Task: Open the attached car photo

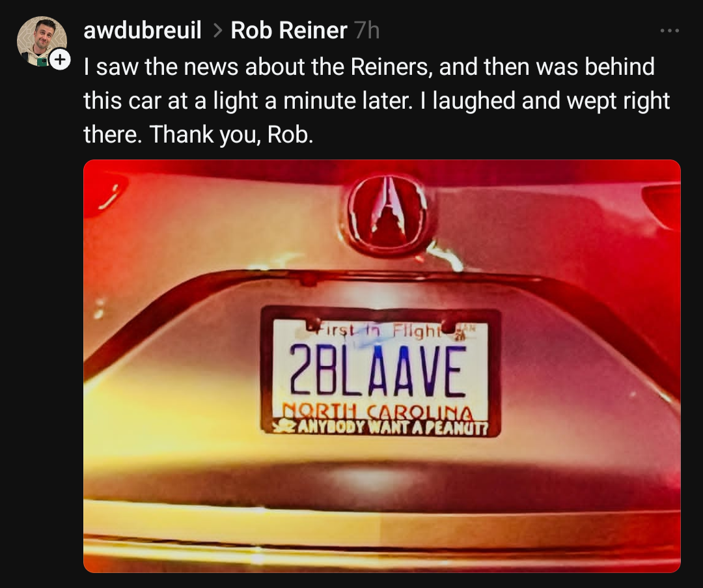Action: [x=382, y=366]
